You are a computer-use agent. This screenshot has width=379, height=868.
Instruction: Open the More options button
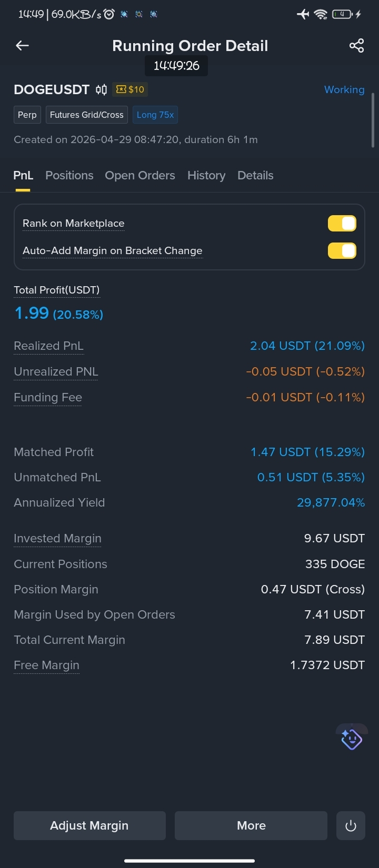tap(251, 825)
